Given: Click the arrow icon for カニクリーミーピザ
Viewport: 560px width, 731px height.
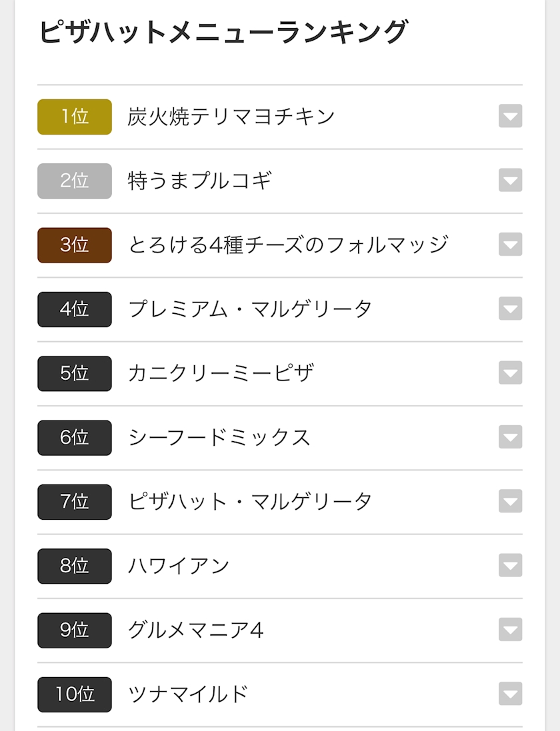Looking at the screenshot, I should (510, 373).
